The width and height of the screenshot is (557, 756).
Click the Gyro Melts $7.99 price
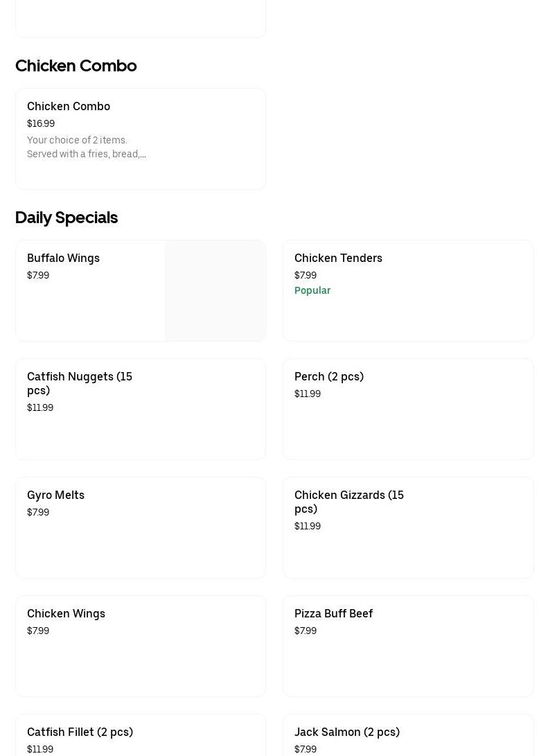[38, 512]
